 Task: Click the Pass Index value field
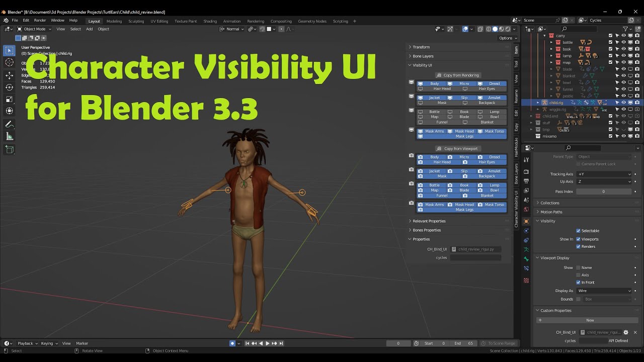coord(604,192)
